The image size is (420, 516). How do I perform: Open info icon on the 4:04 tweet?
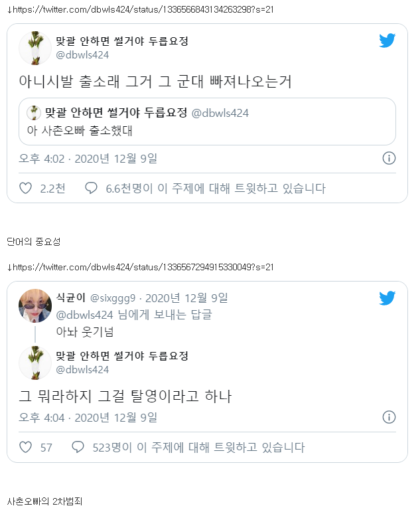coord(389,417)
